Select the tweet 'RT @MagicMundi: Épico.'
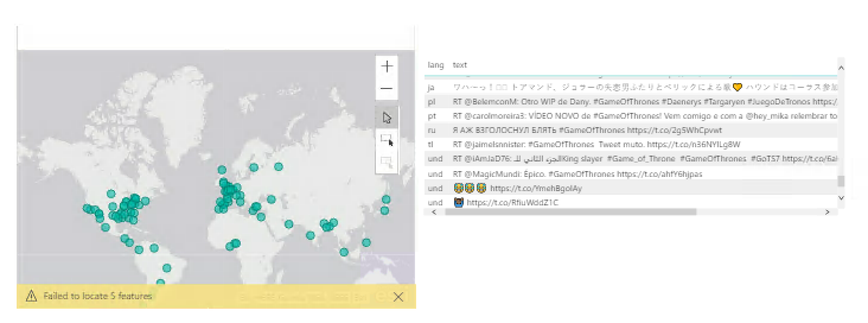 (577, 174)
